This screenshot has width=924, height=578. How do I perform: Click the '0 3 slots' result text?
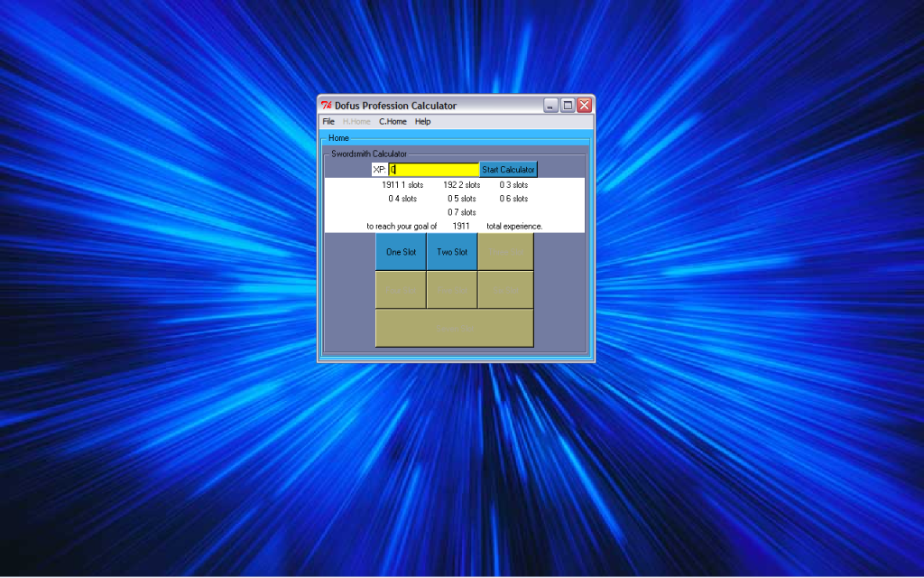coord(513,185)
